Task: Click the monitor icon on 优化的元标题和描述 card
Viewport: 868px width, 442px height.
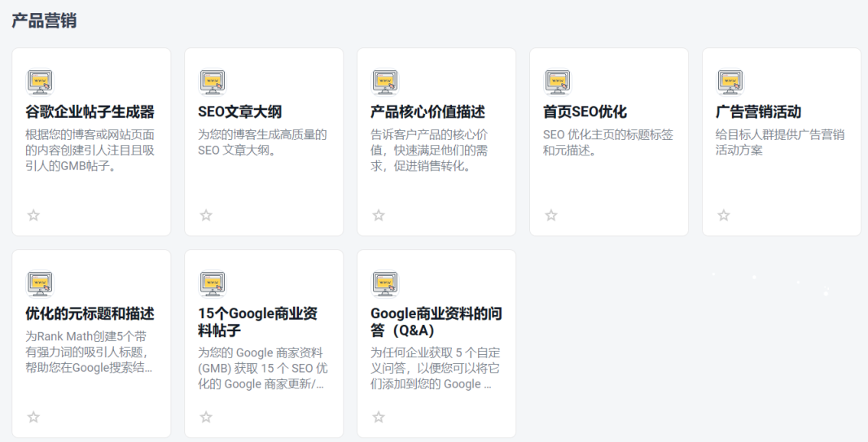Action: [40, 283]
